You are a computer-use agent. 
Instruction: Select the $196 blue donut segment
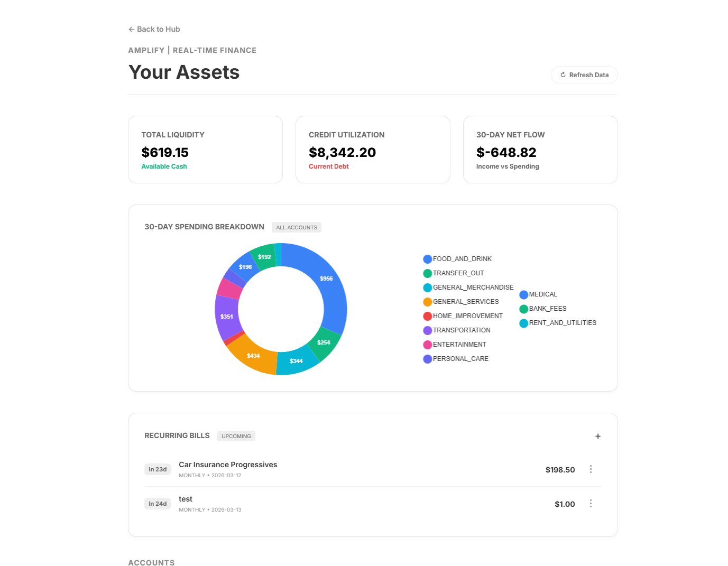(x=245, y=267)
